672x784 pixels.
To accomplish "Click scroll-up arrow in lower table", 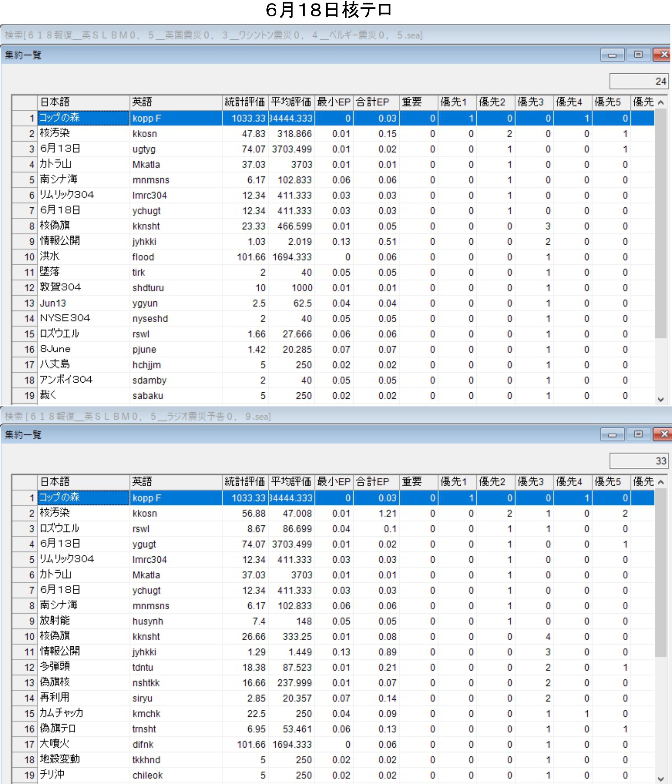I will tap(661, 482).
